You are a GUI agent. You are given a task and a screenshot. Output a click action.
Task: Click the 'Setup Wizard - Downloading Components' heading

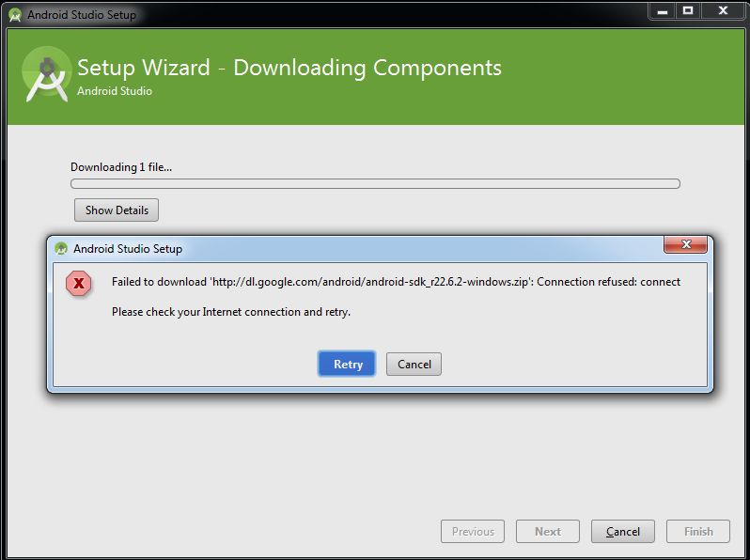tap(289, 68)
